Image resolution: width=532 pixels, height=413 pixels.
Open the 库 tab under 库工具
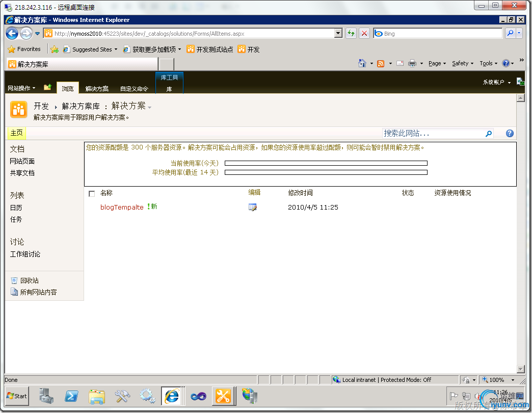coord(169,89)
